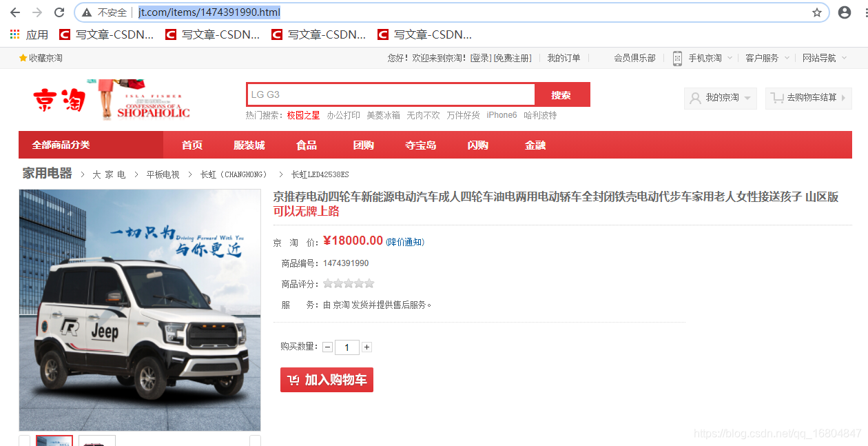Screen dimensions: 868x446
Task: Click hot search 校园之星
Action: 304,115
